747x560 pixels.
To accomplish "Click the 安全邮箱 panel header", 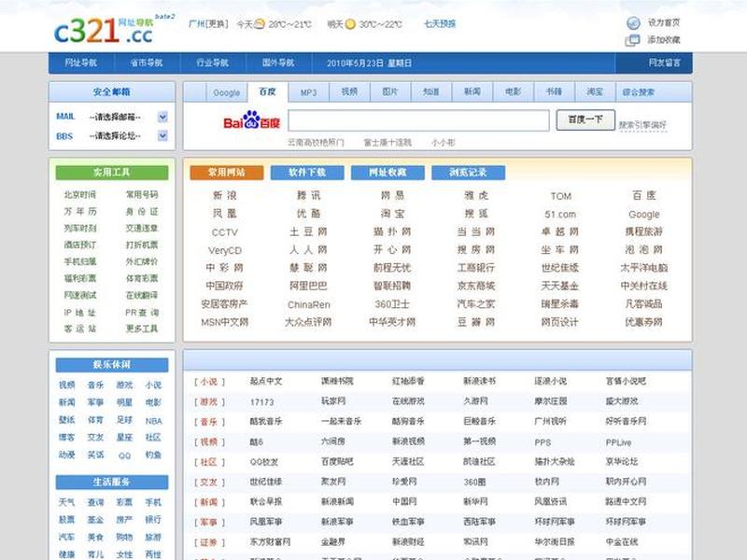I will tap(112, 91).
